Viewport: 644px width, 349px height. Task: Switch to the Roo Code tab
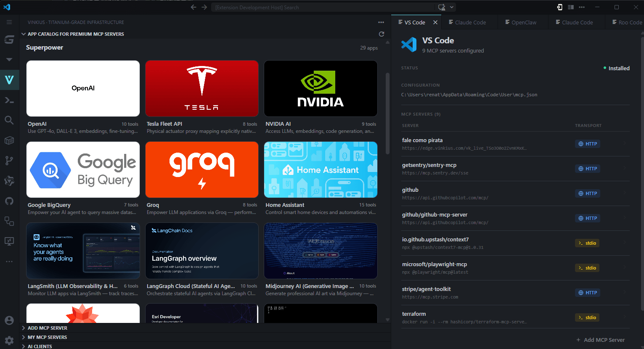[x=629, y=22]
